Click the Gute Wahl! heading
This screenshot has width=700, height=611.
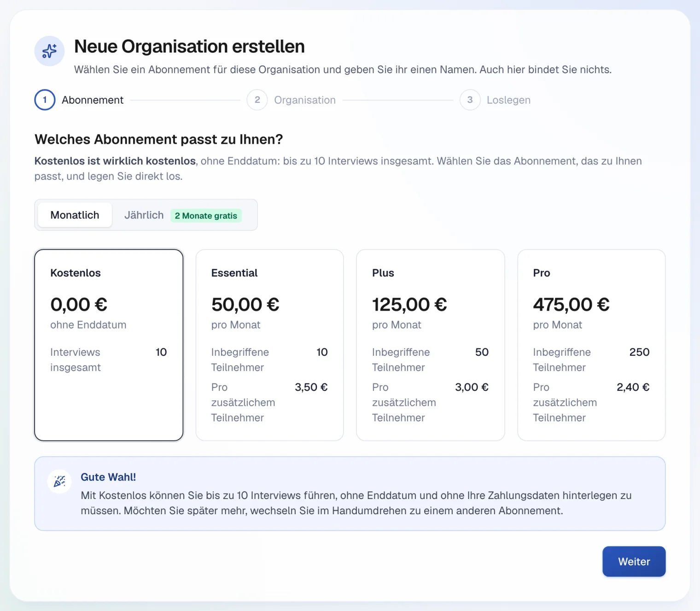108,477
